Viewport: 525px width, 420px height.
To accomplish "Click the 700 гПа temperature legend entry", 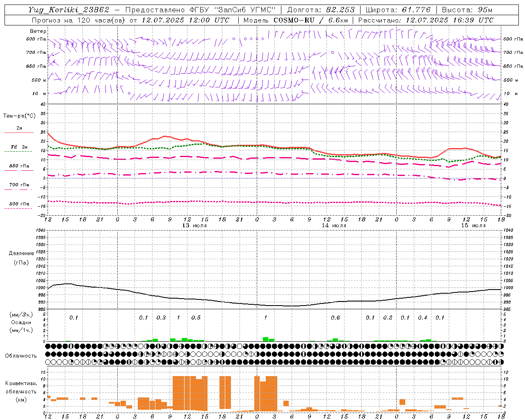I will tap(19, 185).
